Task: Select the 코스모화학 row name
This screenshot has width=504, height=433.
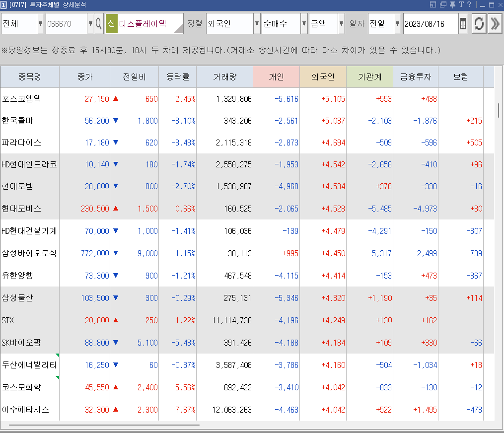Action: (x=21, y=387)
